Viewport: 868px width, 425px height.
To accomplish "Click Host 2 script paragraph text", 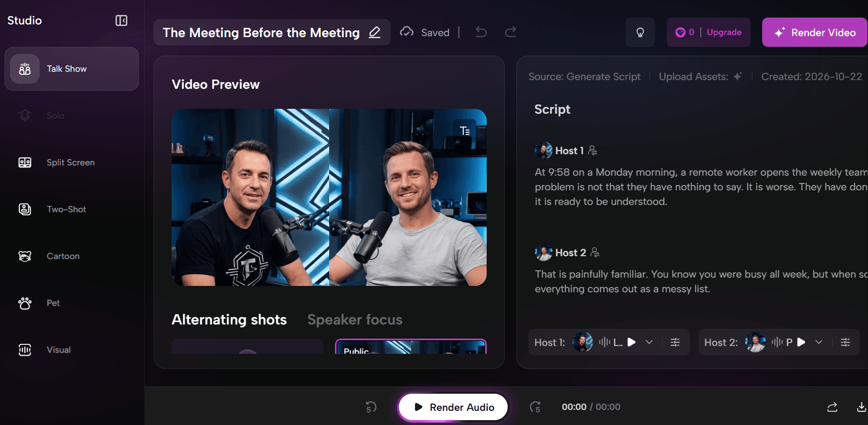I will point(701,282).
